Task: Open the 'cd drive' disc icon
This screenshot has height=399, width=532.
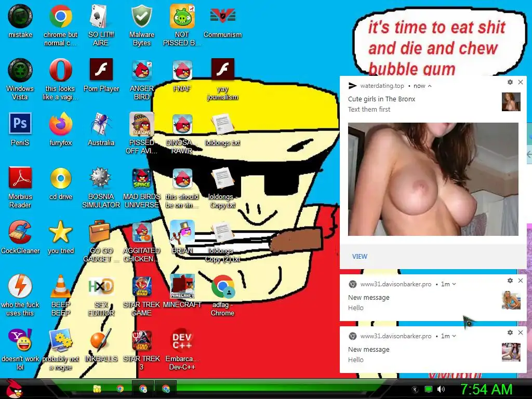Action: coord(60,183)
